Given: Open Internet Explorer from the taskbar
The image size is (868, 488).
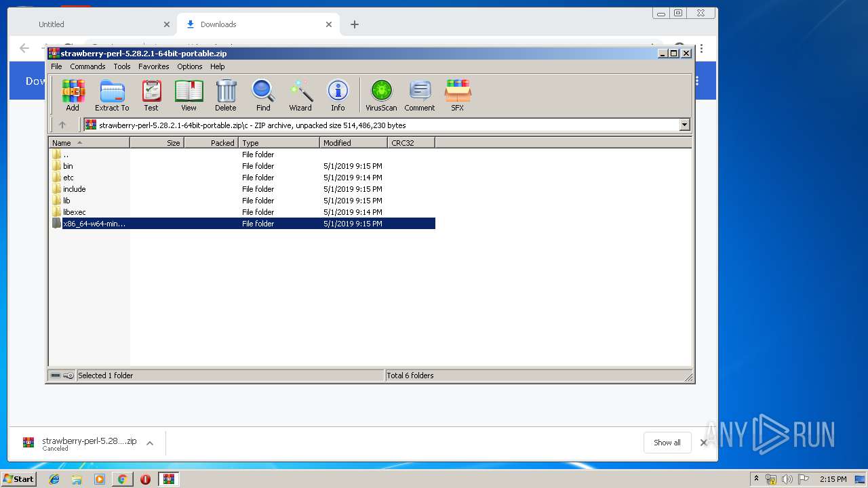Looking at the screenshot, I should pyautogui.click(x=54, y=479).
